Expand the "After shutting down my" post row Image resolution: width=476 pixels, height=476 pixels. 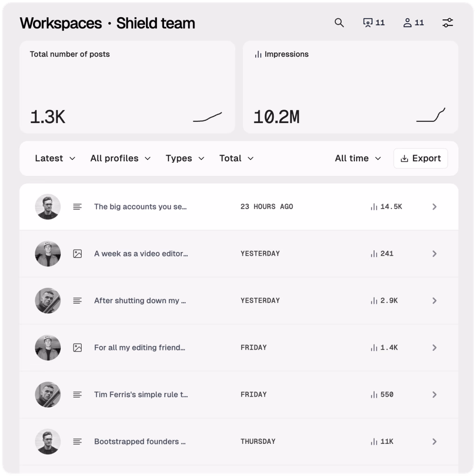point(435,300)
